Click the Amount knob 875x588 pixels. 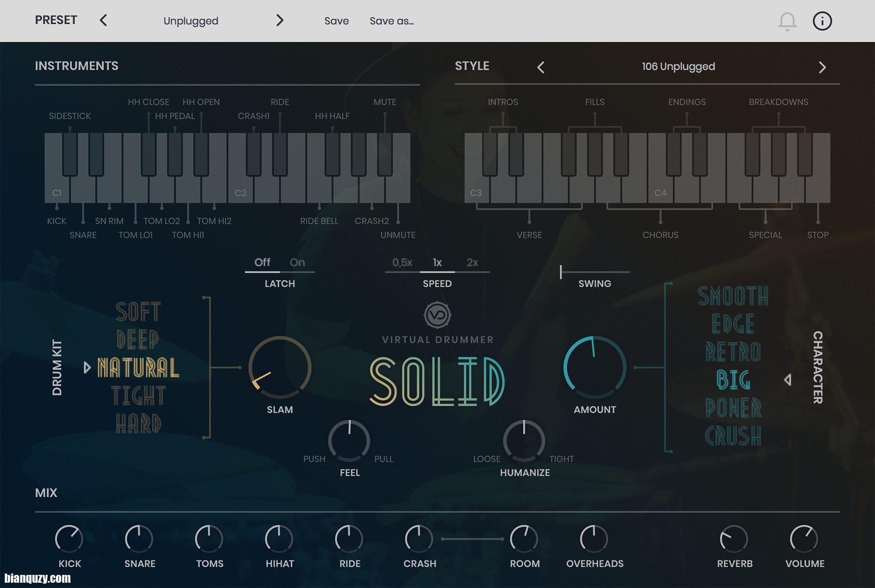pos(595,367)
